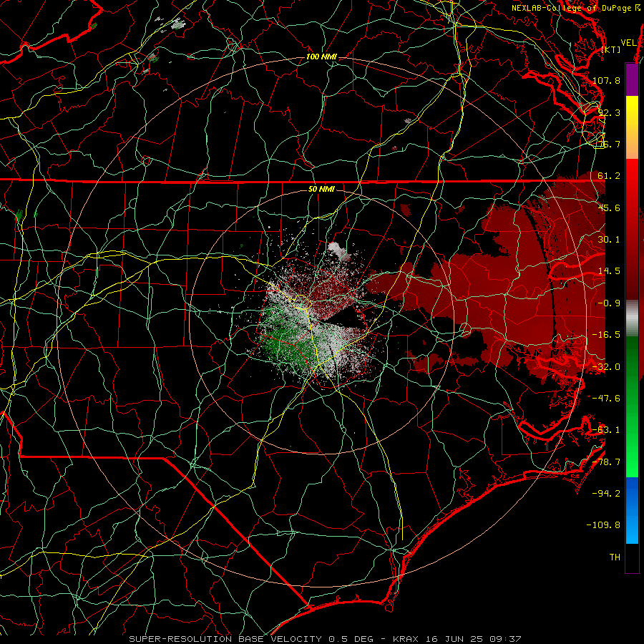
Task: Click the [KT] units label
Action: [x=611, y=49]
